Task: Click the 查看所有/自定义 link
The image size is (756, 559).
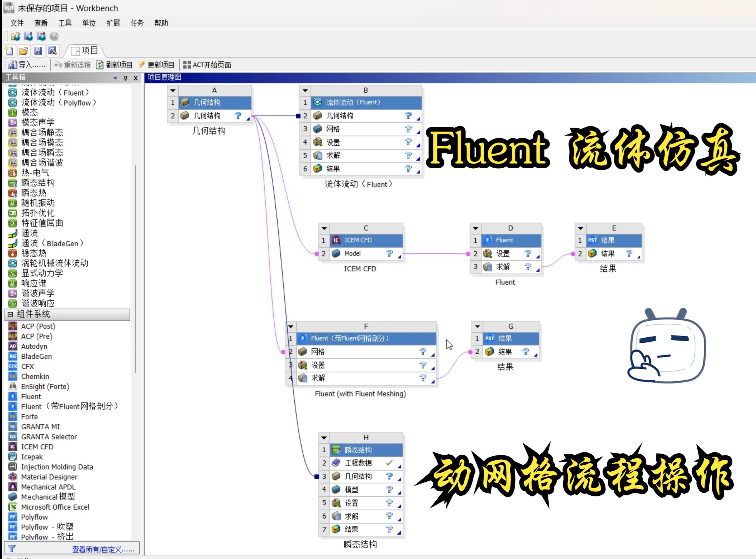Action: [103, 549]
